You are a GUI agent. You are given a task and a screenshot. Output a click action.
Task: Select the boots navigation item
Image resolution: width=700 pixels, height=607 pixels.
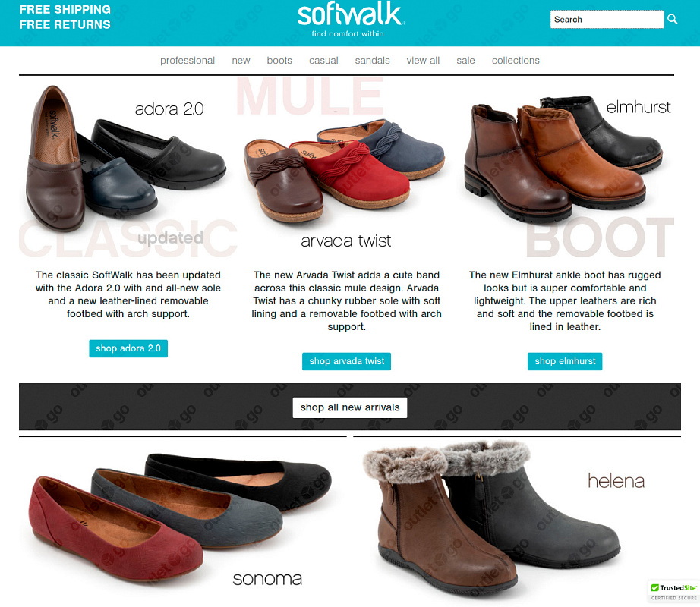279,61
